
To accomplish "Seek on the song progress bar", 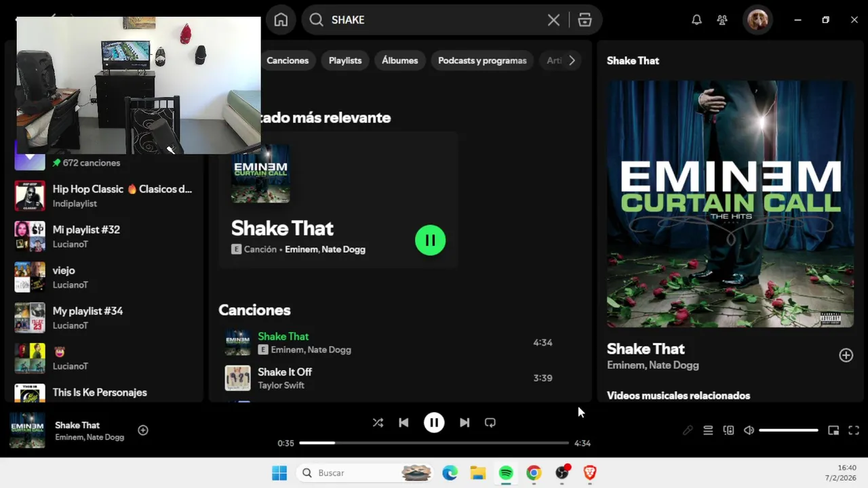I will click(434, 443).
